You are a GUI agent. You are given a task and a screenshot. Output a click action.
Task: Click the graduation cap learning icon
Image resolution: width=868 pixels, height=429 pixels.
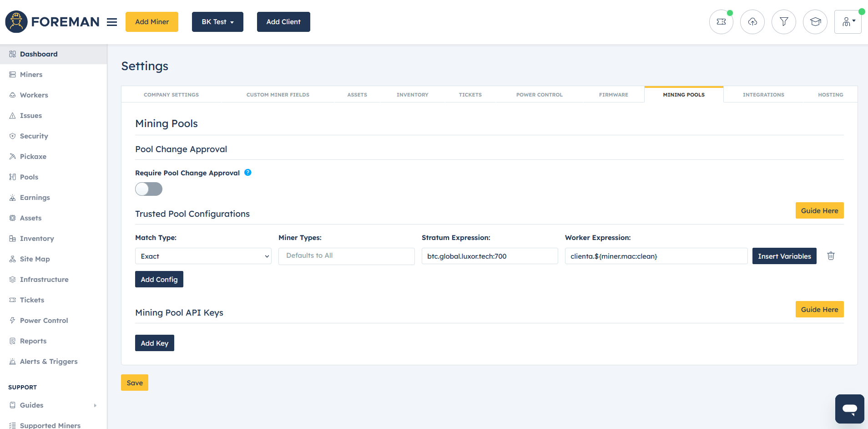[x=815, y=21]
